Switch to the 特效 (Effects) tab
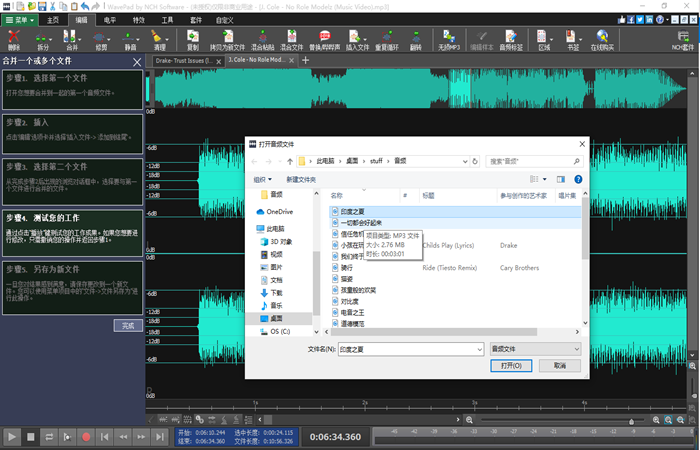 coord(139,19)
